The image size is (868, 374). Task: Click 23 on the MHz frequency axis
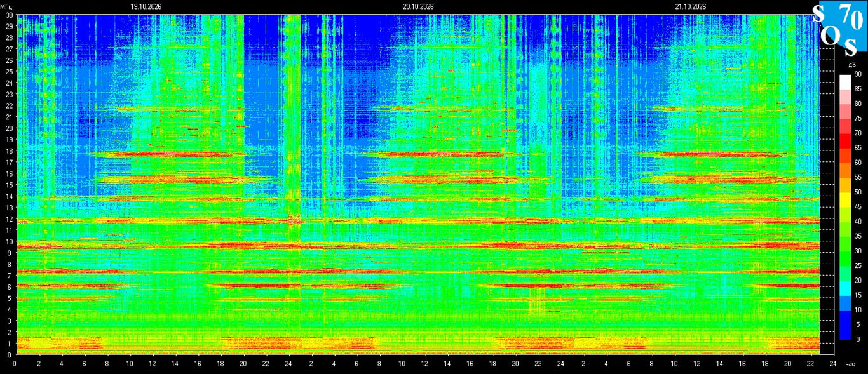point(9,94)
